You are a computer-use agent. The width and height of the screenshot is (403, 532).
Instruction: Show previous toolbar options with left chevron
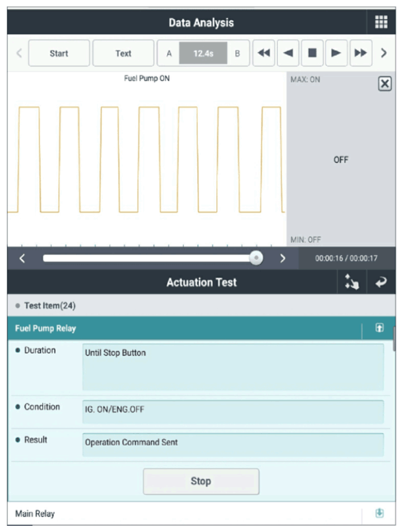[x=19, y=53]
